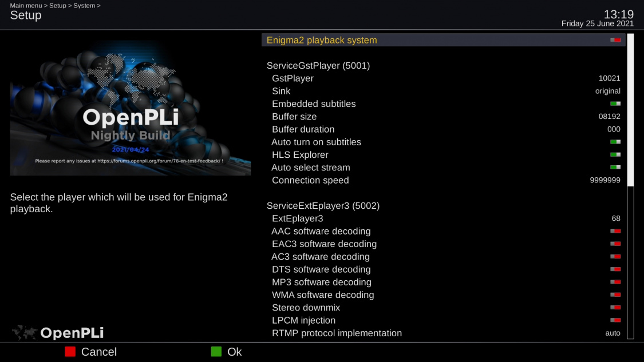Toggle the Enigma2 playback system switch
The width and height of the screenshot is (644, 362).
[615, 40]
